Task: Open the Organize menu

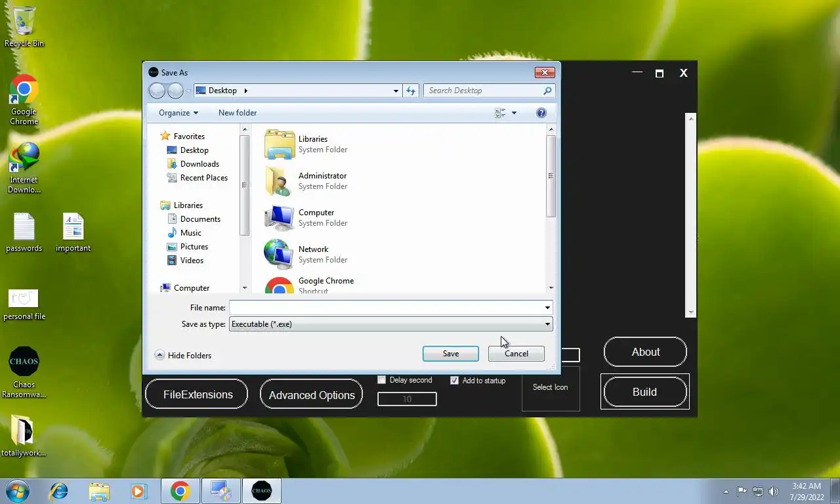Action: click(x=178, y=113)
